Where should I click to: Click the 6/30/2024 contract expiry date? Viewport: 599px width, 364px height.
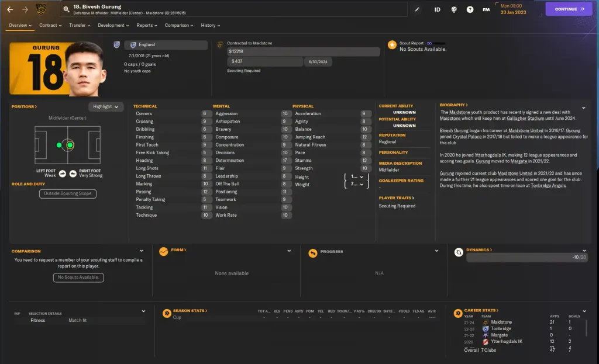click(318, 62)
